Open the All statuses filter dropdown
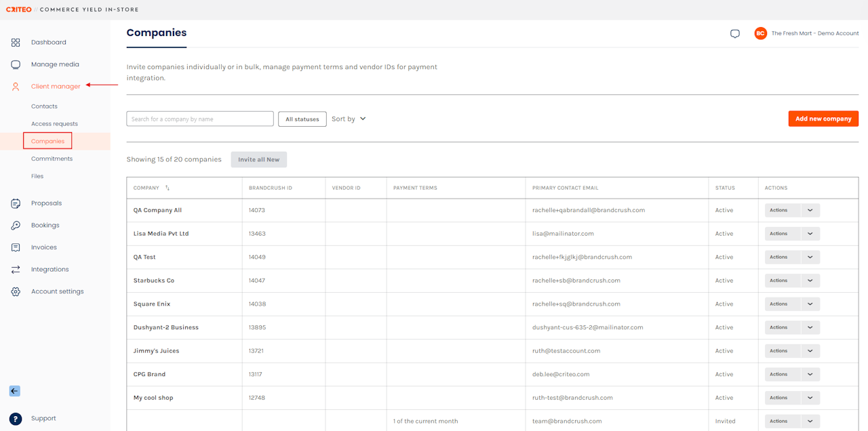 click(302, 119)
